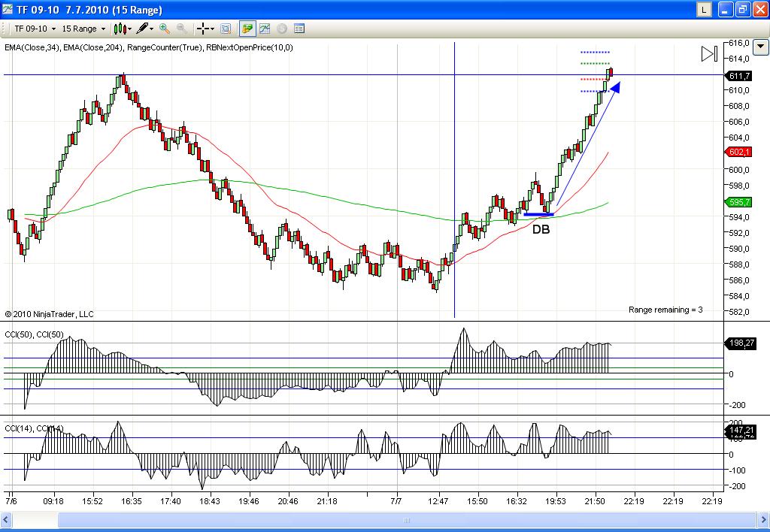Screen dimensions: 770x532
Task: Select the DB text annotation on chart
Action: [541, 230]
